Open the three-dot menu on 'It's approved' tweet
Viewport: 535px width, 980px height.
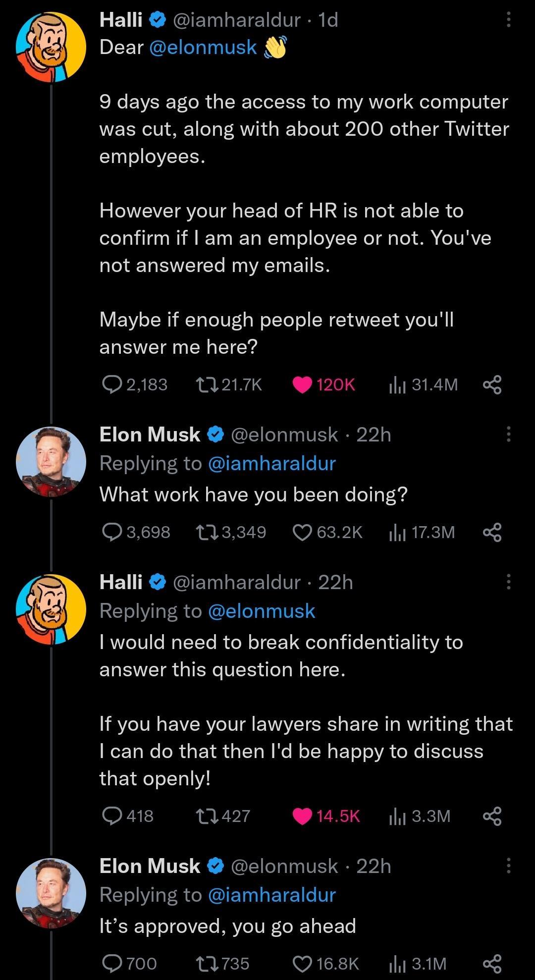tap(508, 865)
